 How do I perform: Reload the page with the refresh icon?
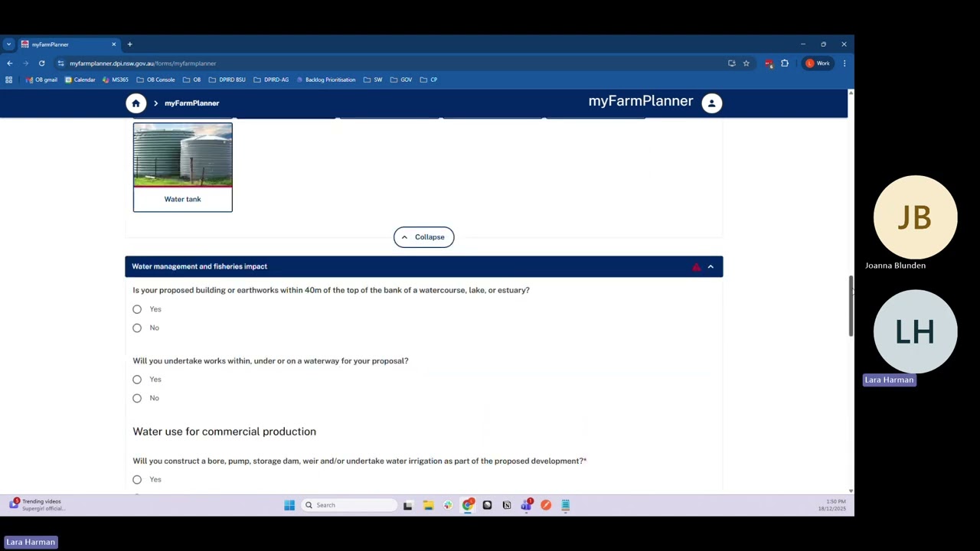(41, 64)
